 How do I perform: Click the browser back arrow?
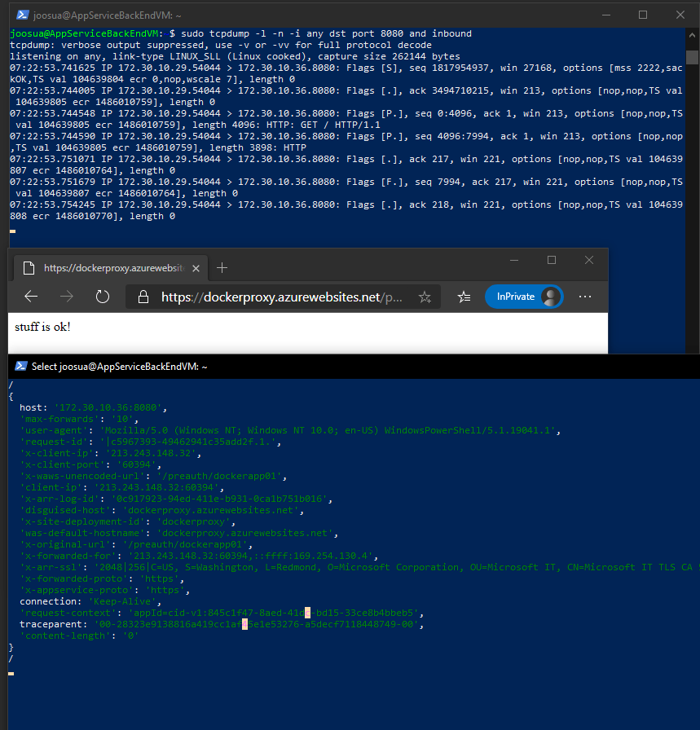(x=31, y=297)
